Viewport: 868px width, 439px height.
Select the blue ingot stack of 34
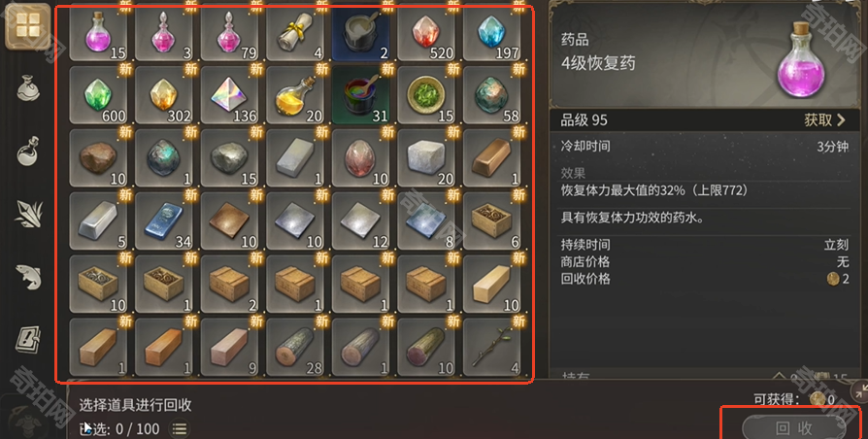[x=164, y=221]
